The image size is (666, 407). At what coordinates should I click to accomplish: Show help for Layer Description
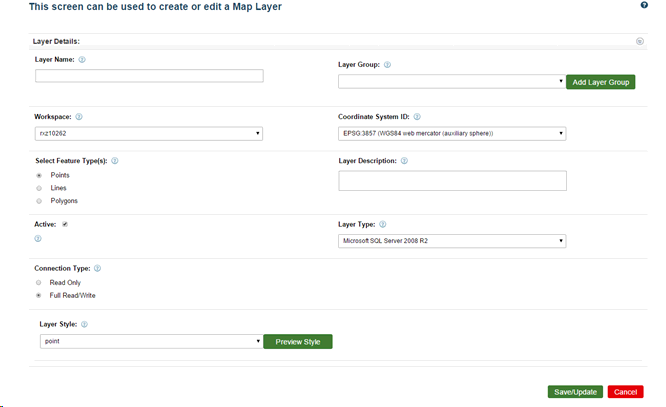tap(404, 160)
